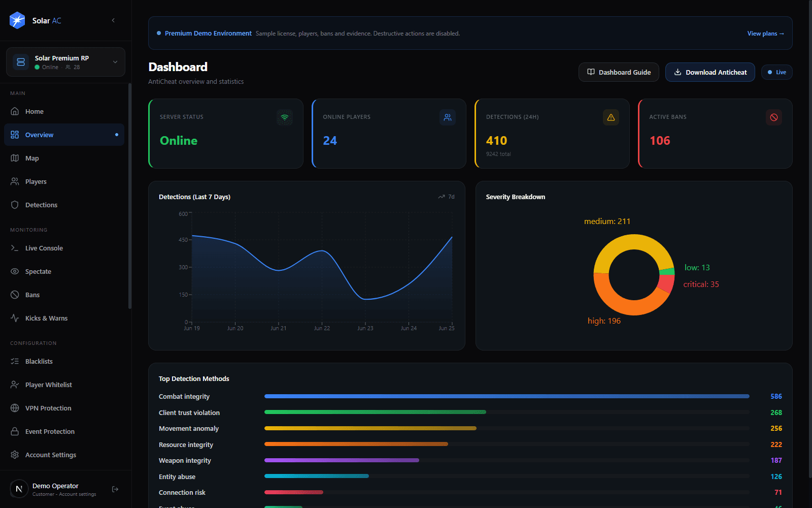This screenshot has height=508, width=812.
Task: Click the Demo Operator avatar
Action: (19, 489)
